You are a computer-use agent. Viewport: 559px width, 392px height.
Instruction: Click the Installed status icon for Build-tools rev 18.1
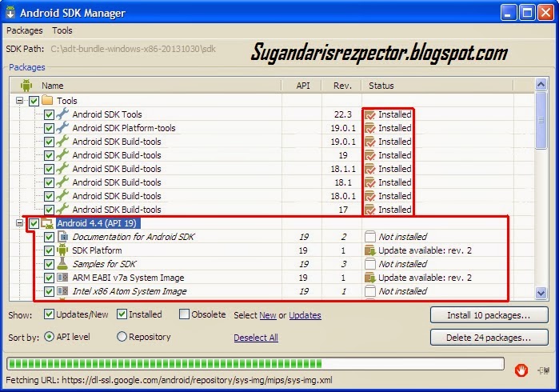pyautogui.click(x=370, y=182)
